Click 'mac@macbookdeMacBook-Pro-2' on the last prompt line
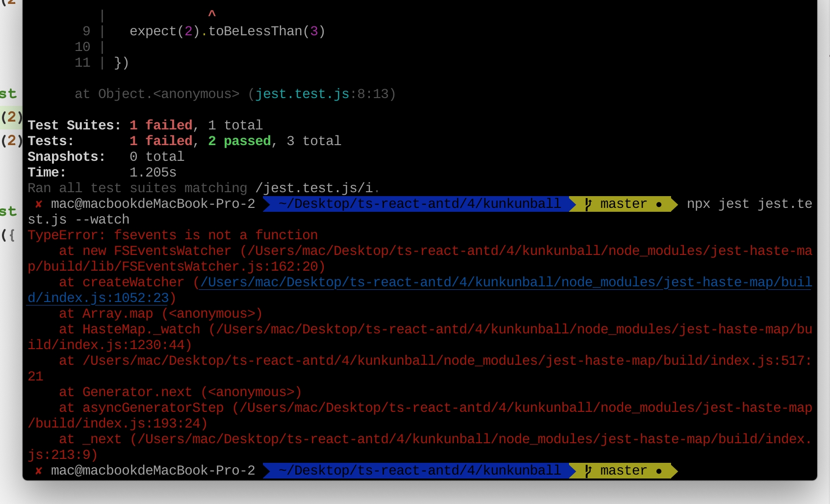The image size is (830, 504). [x=153, y=471]
